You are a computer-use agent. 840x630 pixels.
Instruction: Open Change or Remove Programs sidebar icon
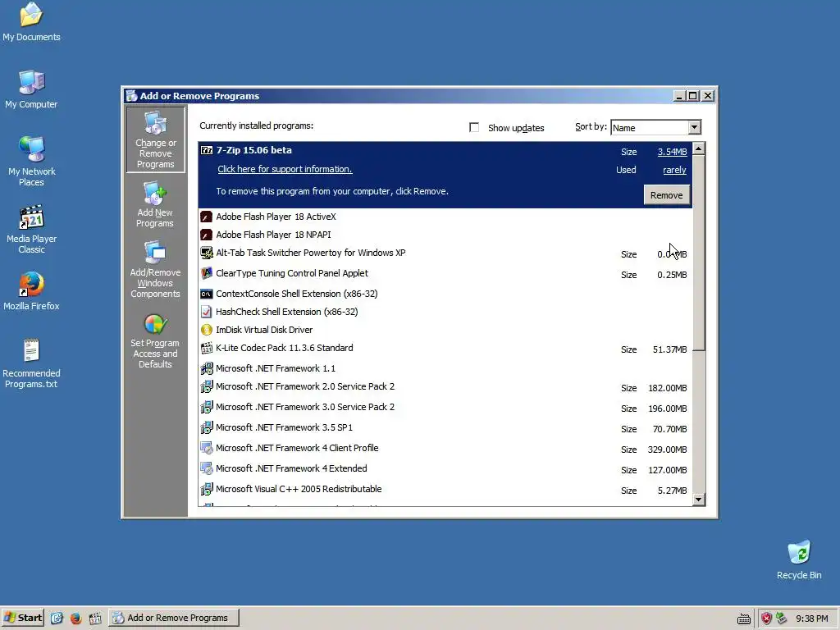pos(155,139)
